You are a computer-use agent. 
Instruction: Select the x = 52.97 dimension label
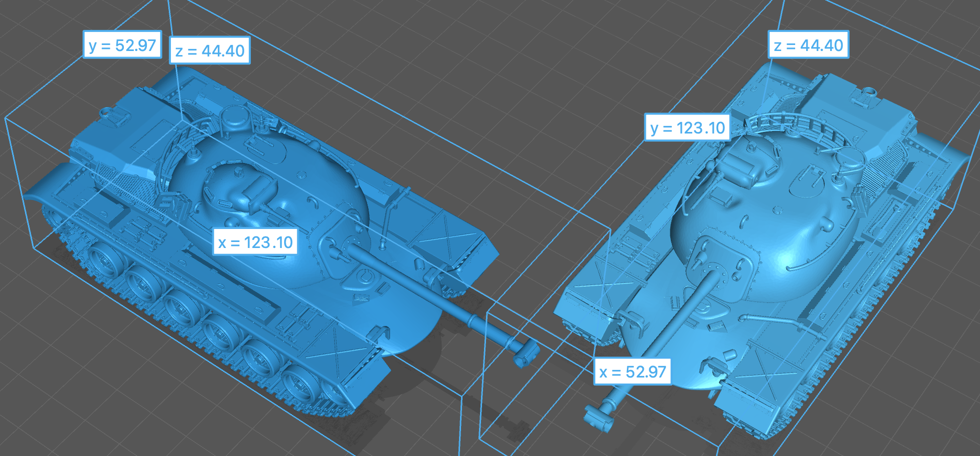point(632,372)
